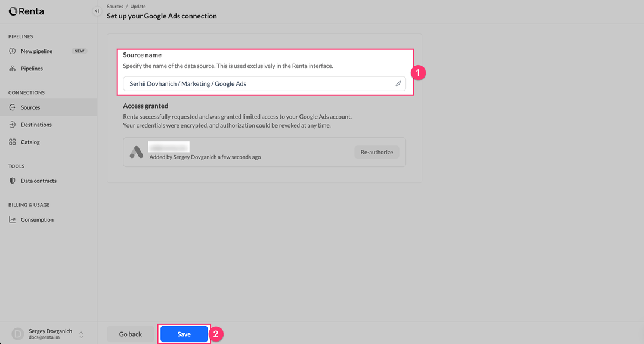The height and width of the screenshot is (344, 644).
Task: Edit the source name using the pencil icon
Action: point(398,83)
